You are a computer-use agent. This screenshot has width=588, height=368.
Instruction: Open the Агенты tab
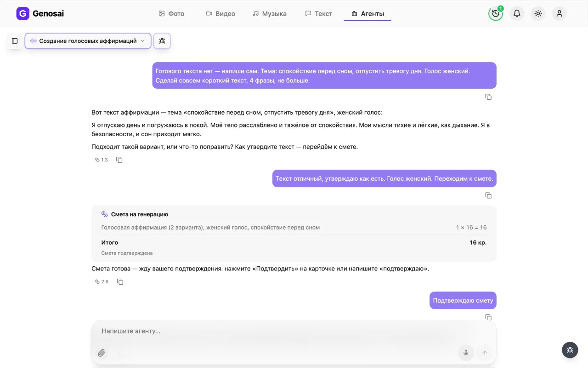[367, 14]
